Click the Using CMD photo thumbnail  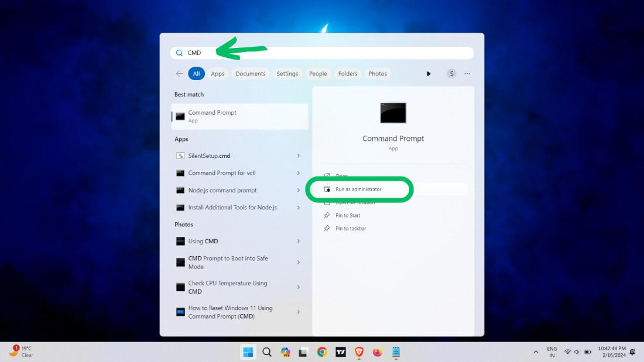[x=180, y=241]
